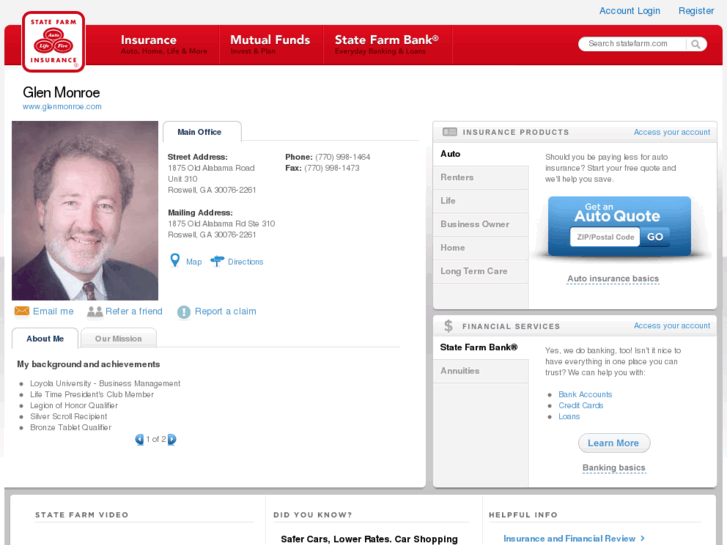The width and height of the screenshot is (727, 545).
Task: Open the Insurance navigation menu
Action: tap(164, 45)
